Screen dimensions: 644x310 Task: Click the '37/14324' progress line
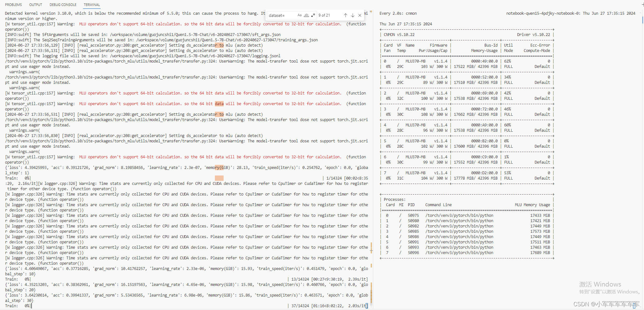329,306
